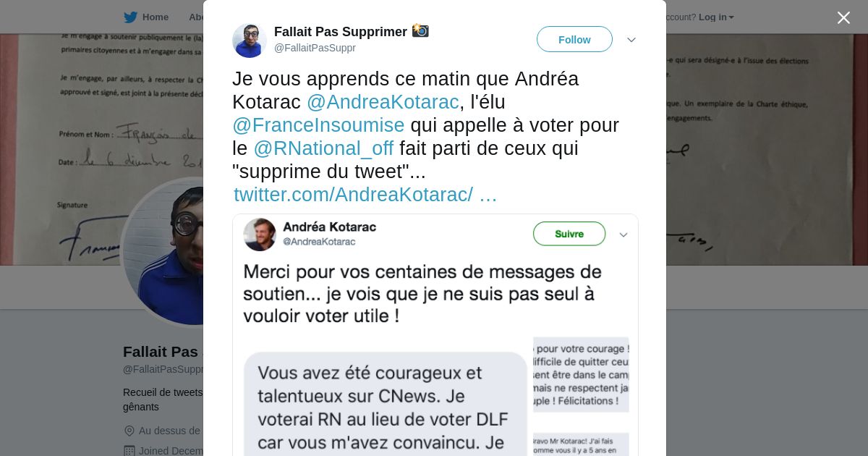
Task: Click the calendar Joined icon in profile
Action: 129,450
